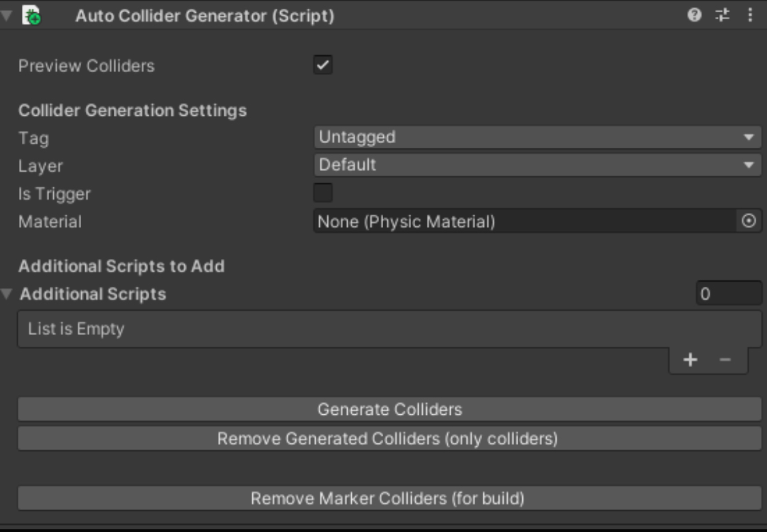
Task: Collapse the Additional Scripts list foldout
Action: coord(6,294)
